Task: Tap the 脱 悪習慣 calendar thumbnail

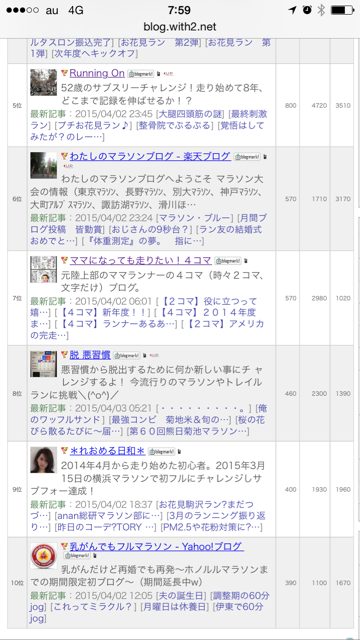Action: coord(44,364)
